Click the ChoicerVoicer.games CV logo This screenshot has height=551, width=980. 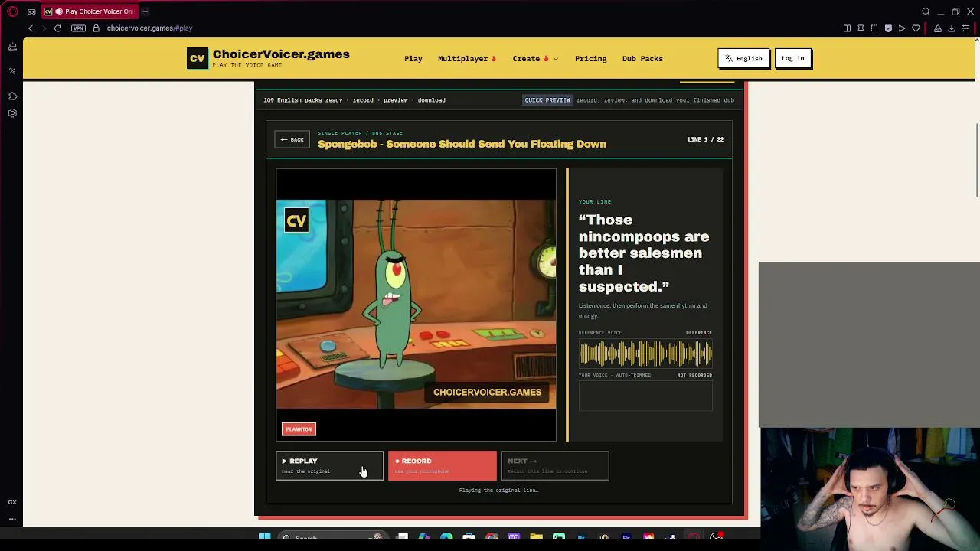pos(198,58)
